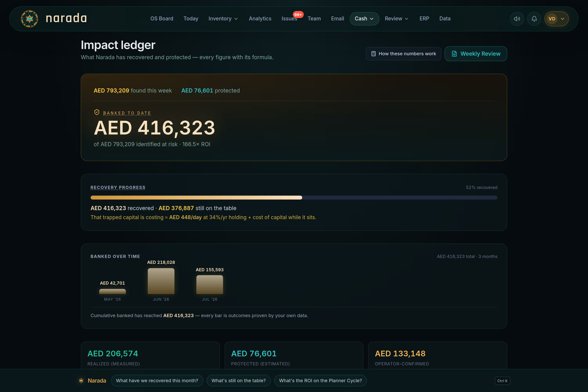This screenshot has width=588, height=392.
Task: Ask What have we recovered this month?
Action: coord(157,380)
